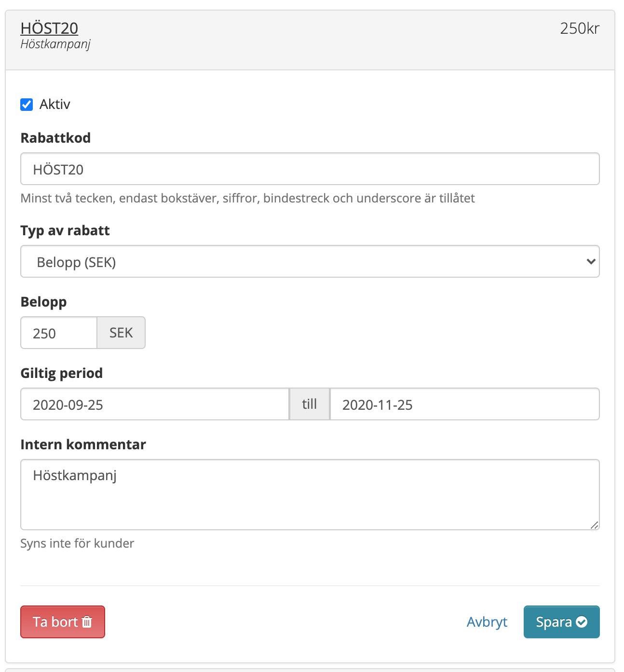Click the trash icon on Ta bort

pos(87,622)
